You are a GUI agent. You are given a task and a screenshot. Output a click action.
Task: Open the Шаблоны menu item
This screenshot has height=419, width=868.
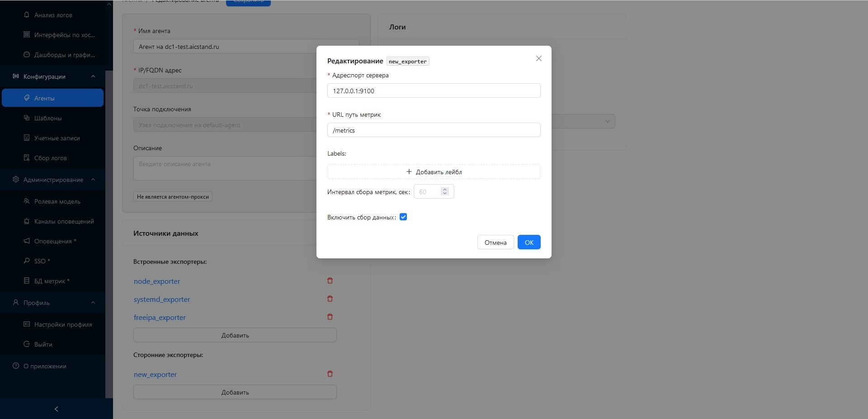[48, 118]
